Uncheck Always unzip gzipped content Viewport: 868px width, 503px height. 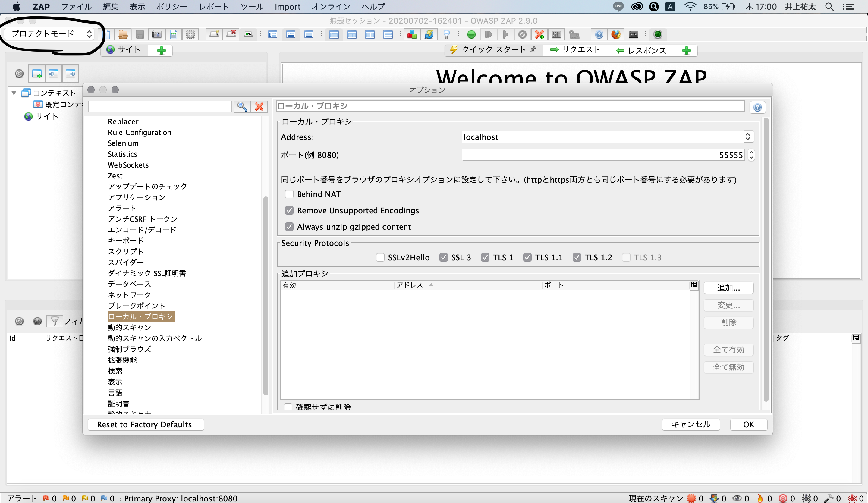coord(289,227)
